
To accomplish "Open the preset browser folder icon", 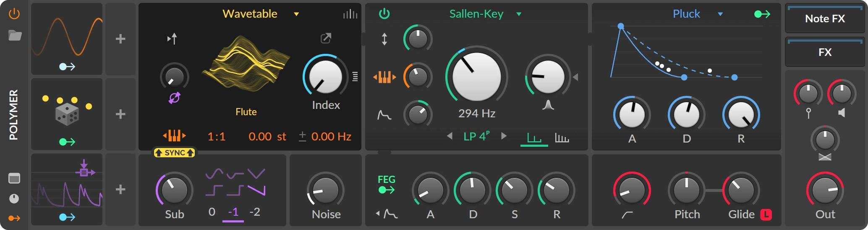I will [x=15, y=35].
